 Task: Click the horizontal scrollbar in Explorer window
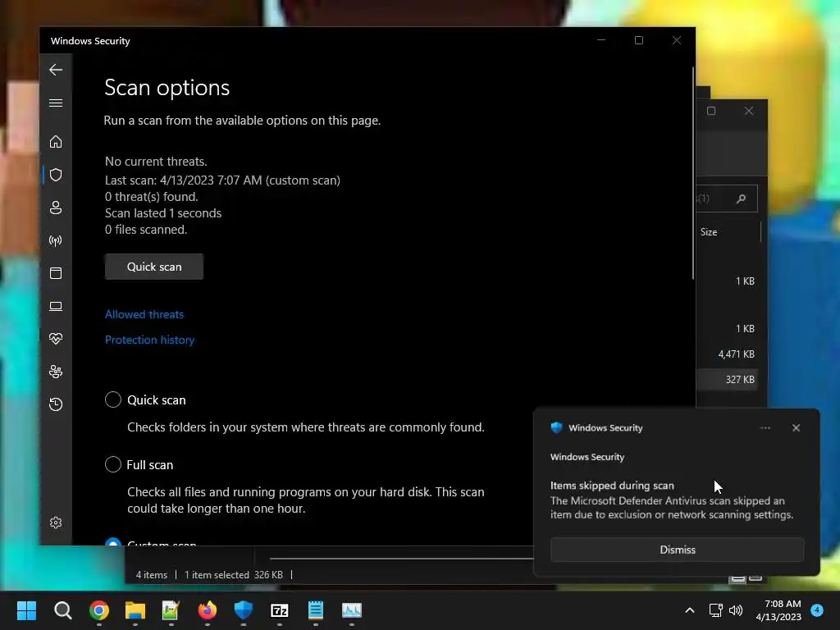pyautogui.click(x=402, y=558)
